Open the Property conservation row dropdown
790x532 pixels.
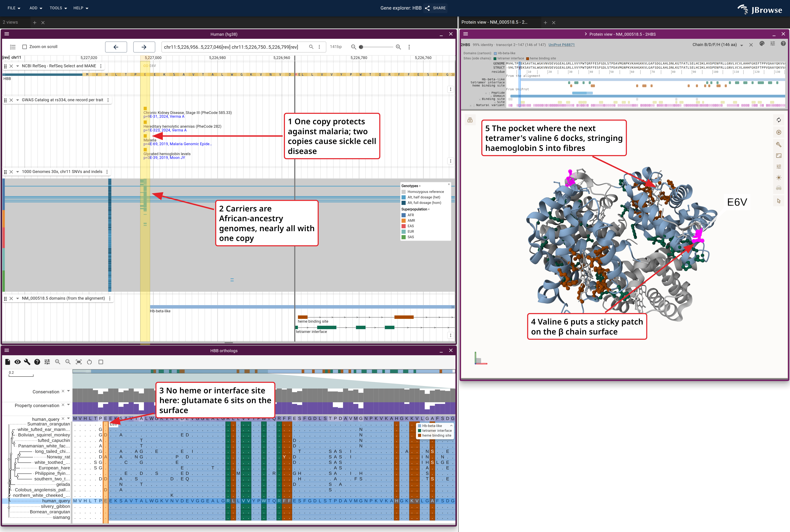coord(69,405)
